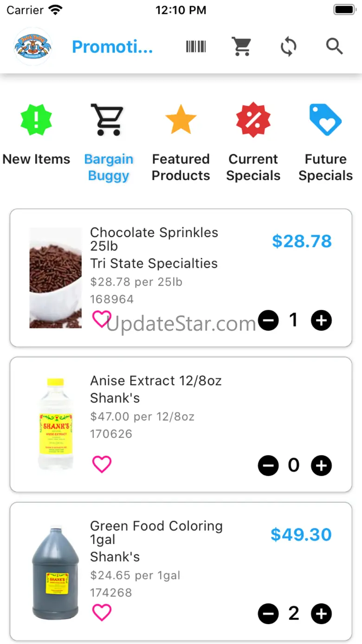The width and height of the screenshot is (362, 644).
Task: Increase Chocolate Sprinkles quantity
Action: tap(321, 320)
